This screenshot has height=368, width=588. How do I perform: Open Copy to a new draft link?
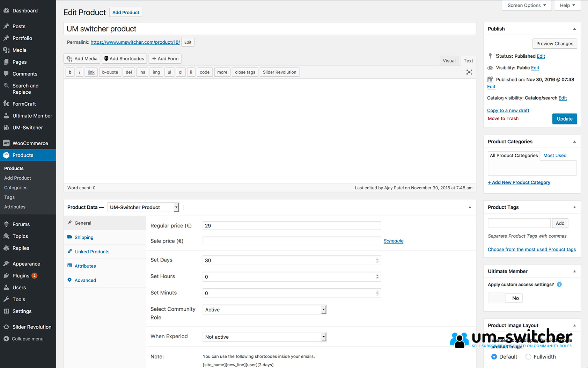click(x=508, y=110)
